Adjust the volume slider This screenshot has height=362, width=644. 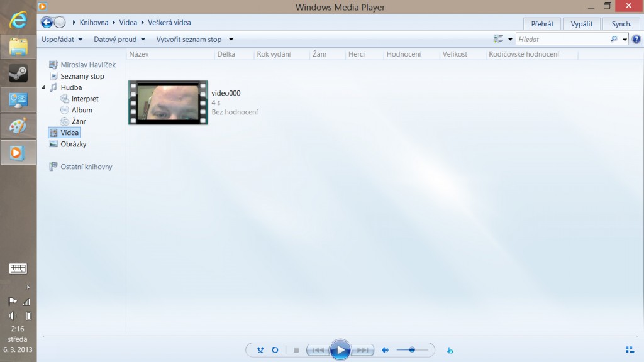(413, 350)
